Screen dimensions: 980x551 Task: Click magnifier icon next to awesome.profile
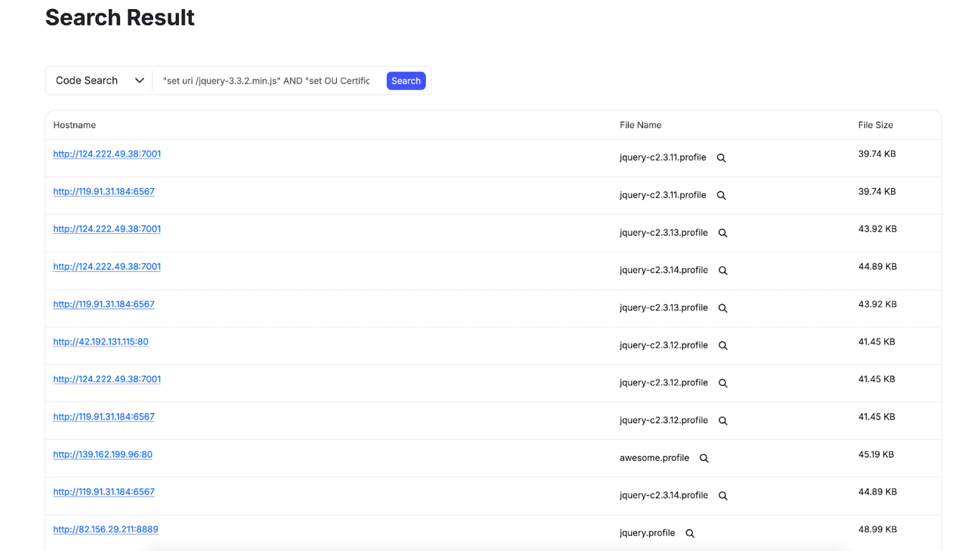(704, 458)
